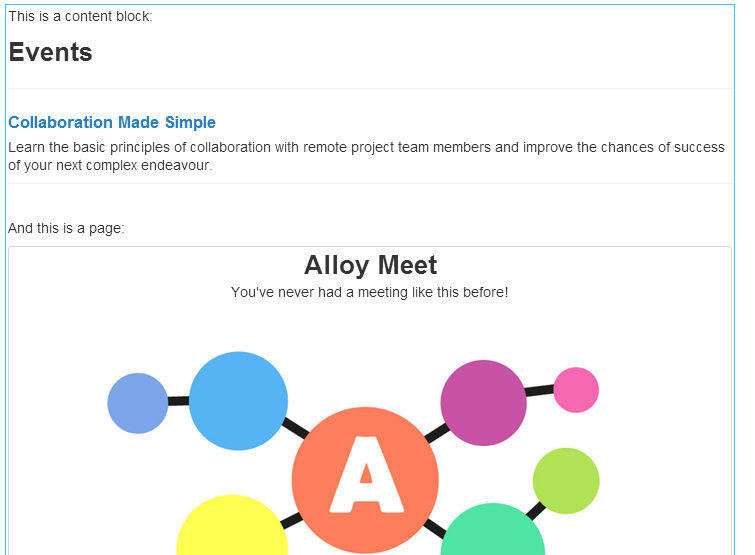Click connector between sky blue and orange circles
Viewport: 755px width, 555px height.
(x=295, y=429)
